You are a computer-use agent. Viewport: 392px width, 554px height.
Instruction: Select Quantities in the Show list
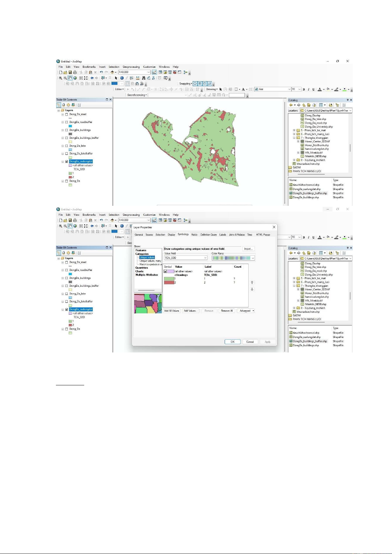[x=142, y=268]
